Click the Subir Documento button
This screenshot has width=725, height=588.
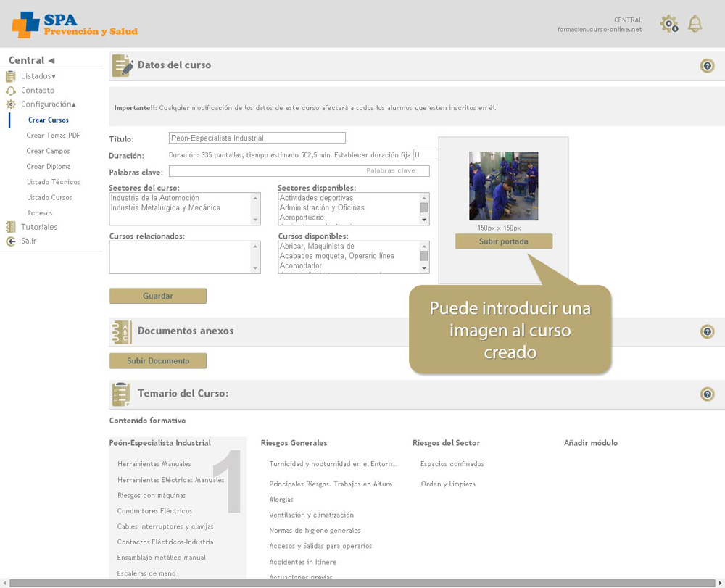157,360
